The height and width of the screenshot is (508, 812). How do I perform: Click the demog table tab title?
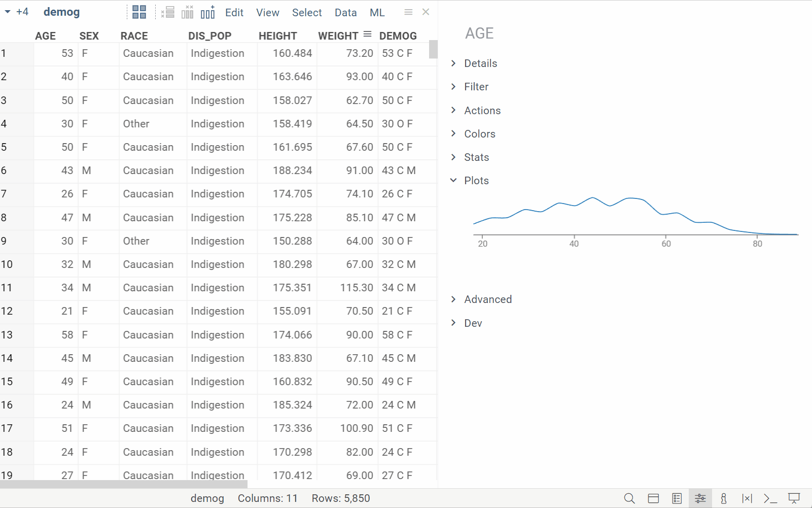(61, 12)
